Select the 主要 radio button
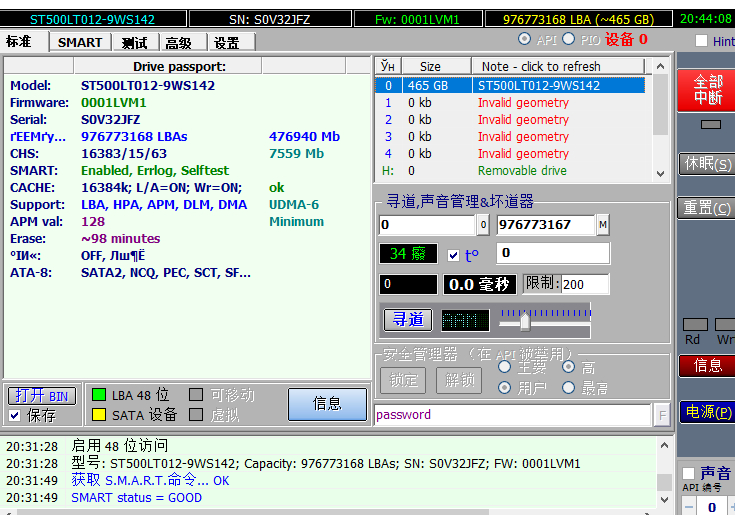The width and height of the screenshot is (735, 515). [x=504, y=367]
